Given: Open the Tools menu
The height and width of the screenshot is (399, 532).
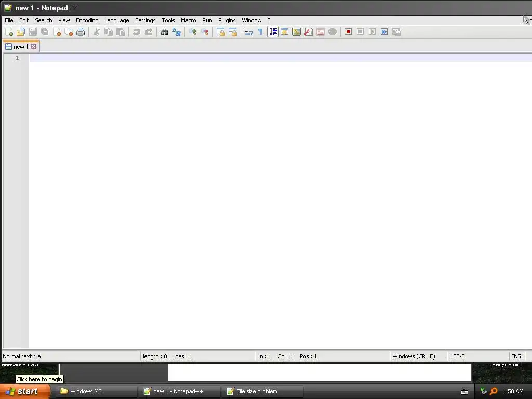Looking at the screenshot, I should point(168,20).
